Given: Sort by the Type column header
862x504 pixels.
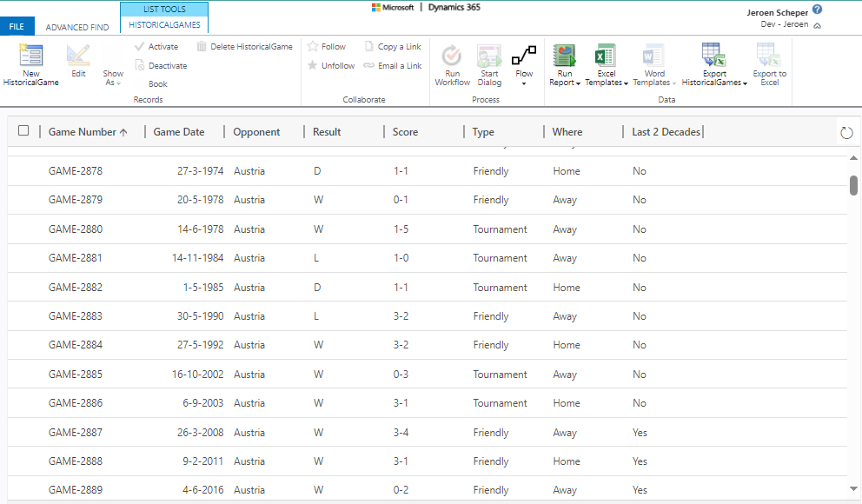Looking at the screenshot, I should point(483,132).
